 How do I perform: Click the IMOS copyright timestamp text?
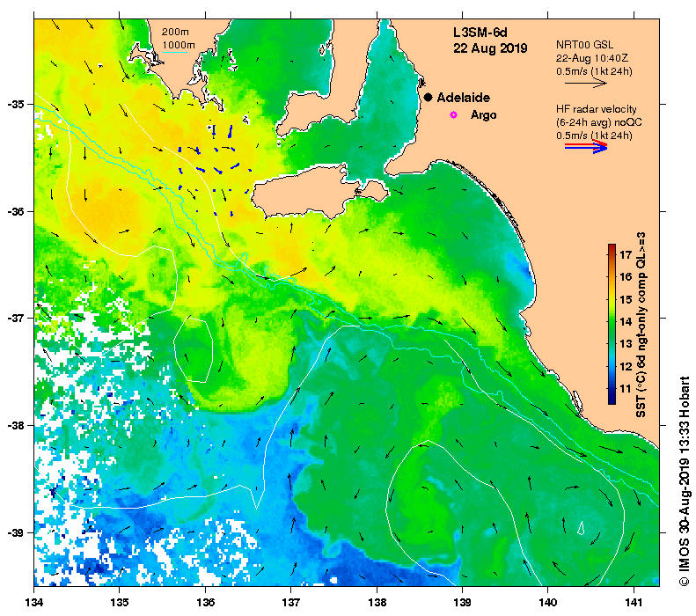684,481
